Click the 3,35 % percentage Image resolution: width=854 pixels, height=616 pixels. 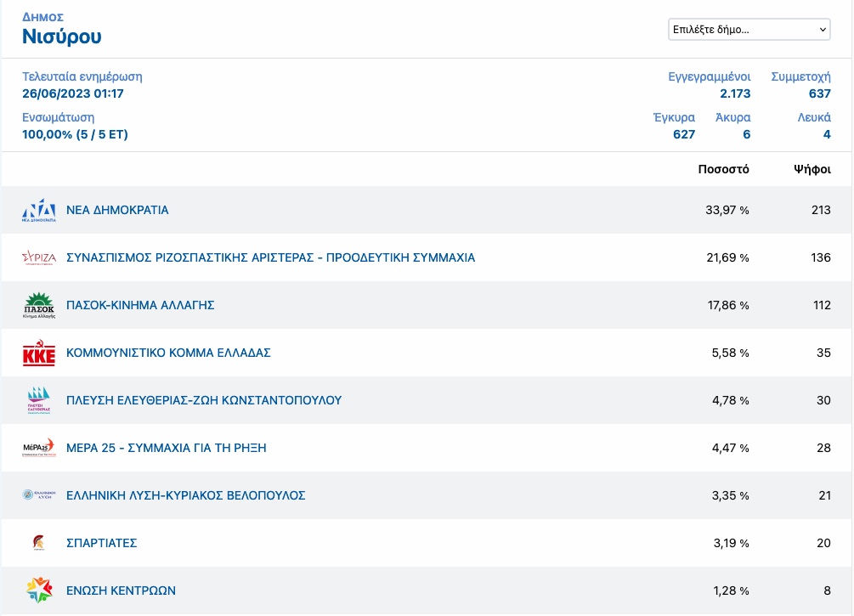(731, 495)
